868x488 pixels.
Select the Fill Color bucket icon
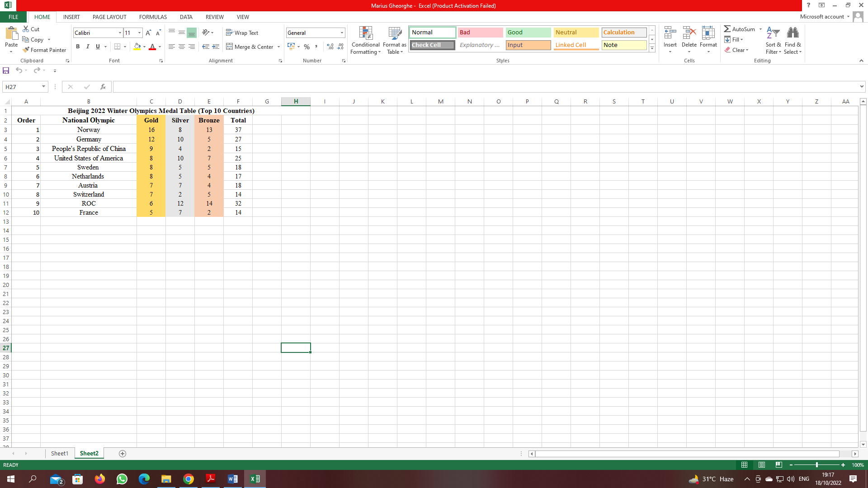tap(137, 47)
